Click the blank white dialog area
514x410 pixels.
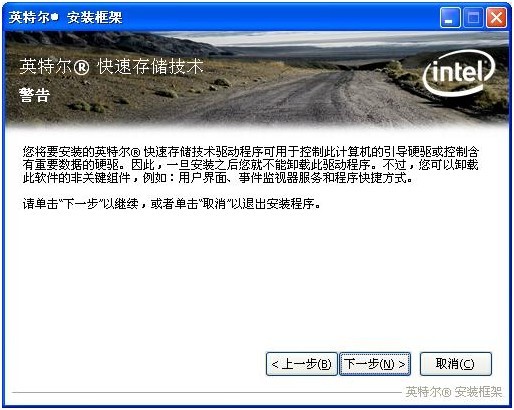tap(233, 283)
